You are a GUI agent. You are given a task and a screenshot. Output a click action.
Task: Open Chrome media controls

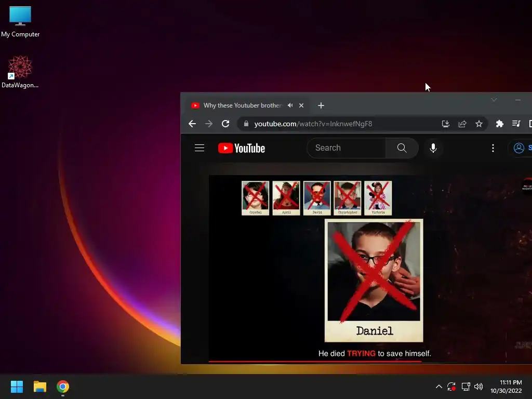(516, 124)
